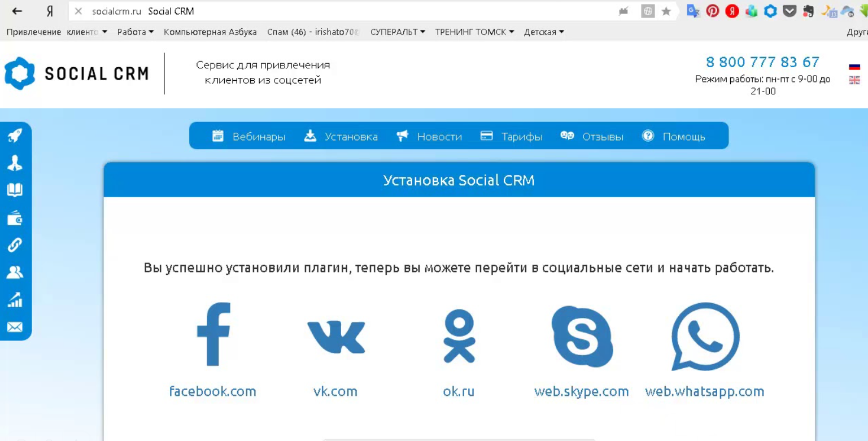Open VK via the VK logo icon
The image size is (868, 441).
point(336,336)
